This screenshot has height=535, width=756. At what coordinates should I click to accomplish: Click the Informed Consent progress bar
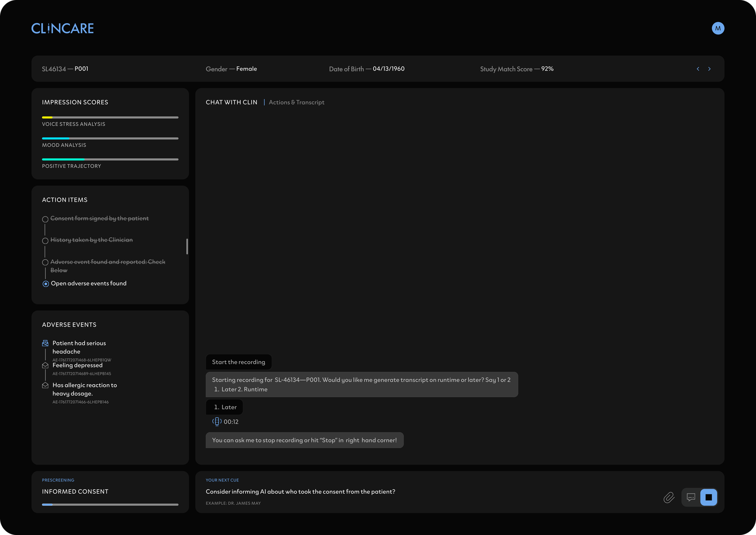[x=110, y=504]
